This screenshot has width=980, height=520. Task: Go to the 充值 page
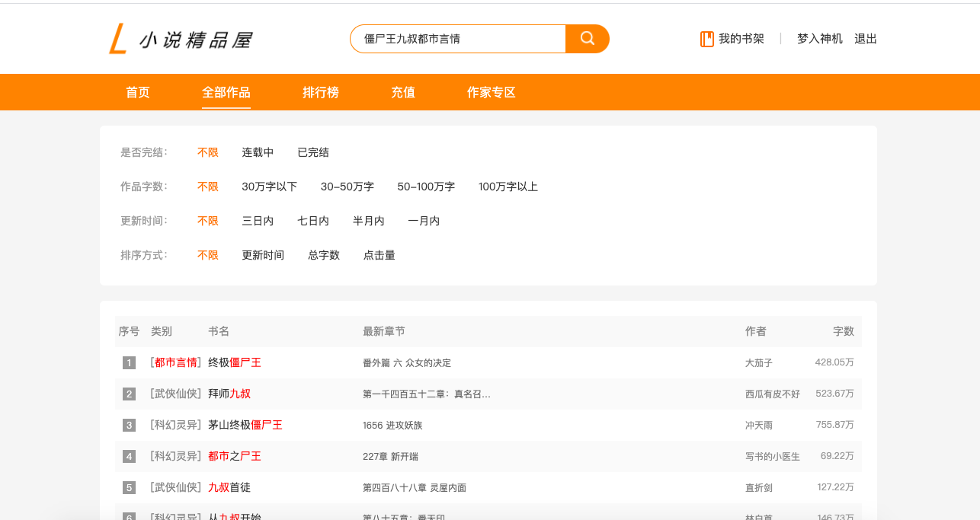(402, 92)
